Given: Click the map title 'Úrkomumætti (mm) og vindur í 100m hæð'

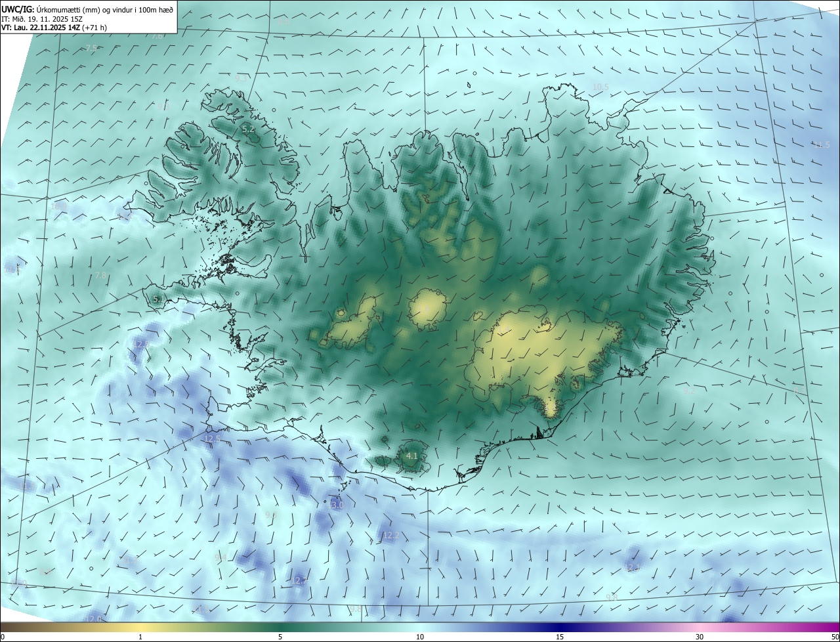Looking at the screenshot, I should [x=105, y=9].
